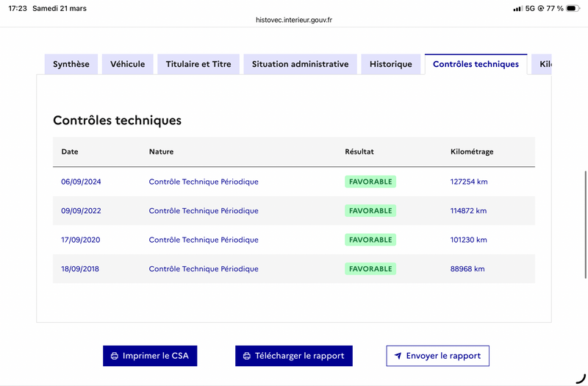Click the paper plane icon on Envoyer le rapport

pos(398,356)
